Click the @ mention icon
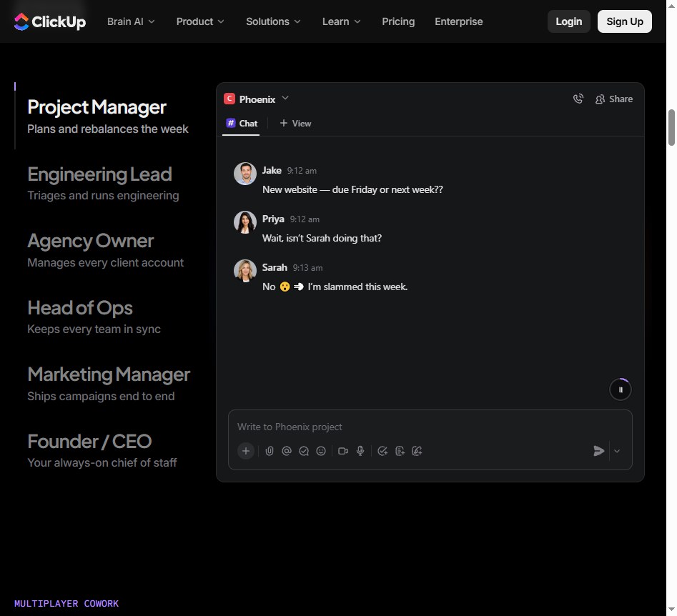The width and height of the screenshot is (677, 616). tap(287, 451)
